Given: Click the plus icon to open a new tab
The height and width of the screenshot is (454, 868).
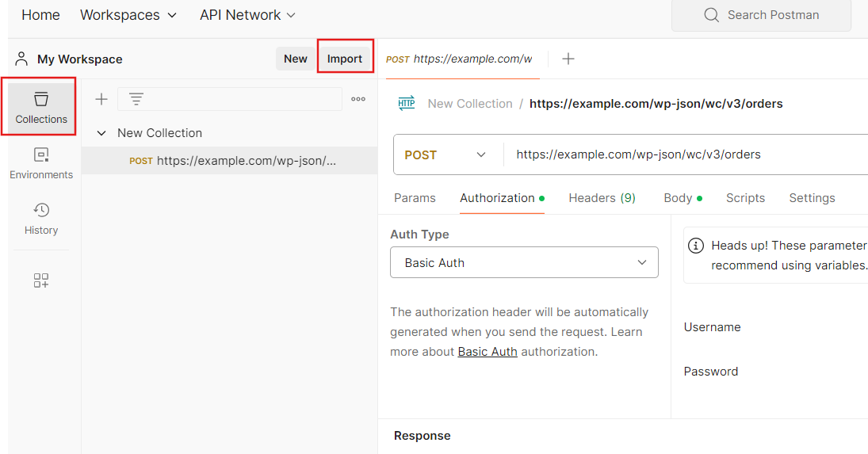Looking at the screenshot, I should (x=568, y=59).
